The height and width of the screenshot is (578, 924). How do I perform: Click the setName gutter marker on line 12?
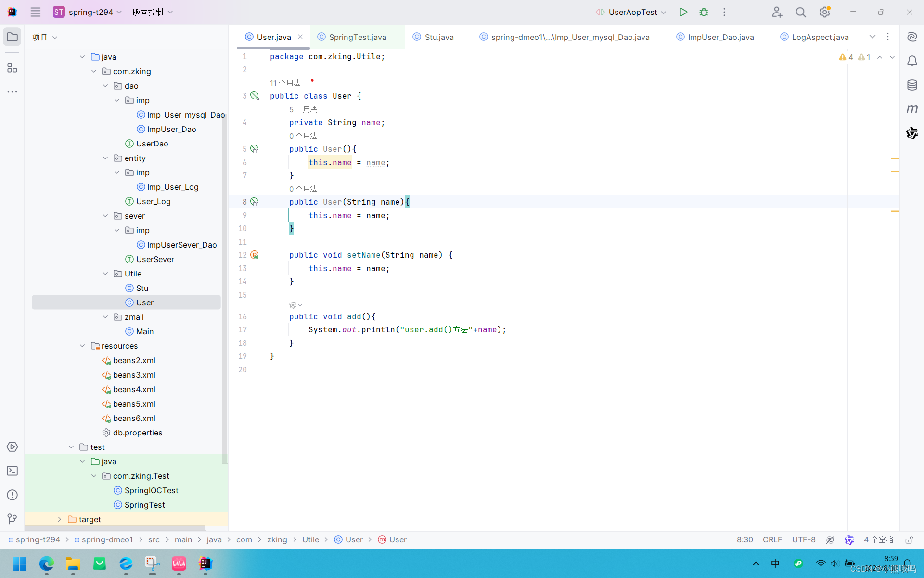tap(255, 255)
